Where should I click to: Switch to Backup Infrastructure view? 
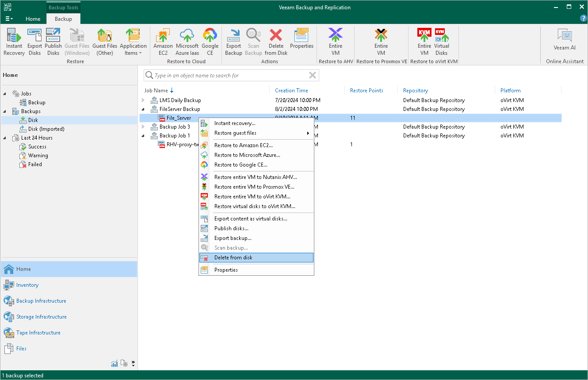[x=69, y=301]
